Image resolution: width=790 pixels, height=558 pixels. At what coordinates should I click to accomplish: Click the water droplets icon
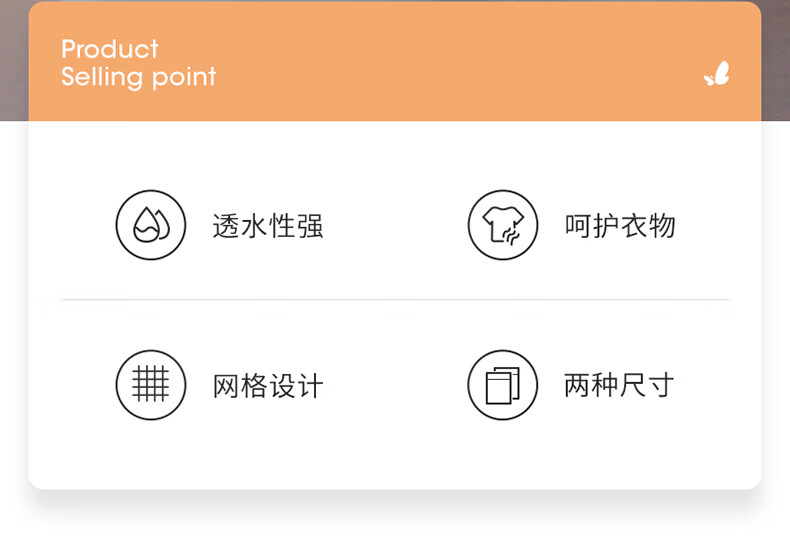[151, 225]
